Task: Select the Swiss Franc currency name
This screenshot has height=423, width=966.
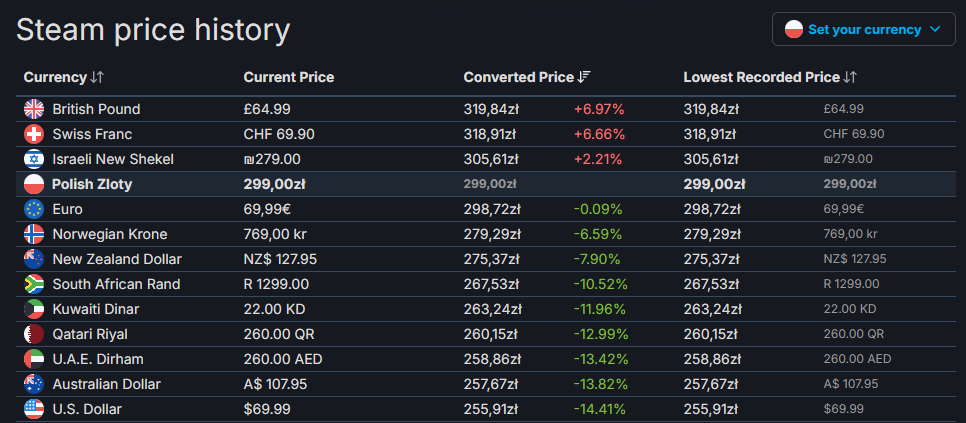Action: (92, 134)
